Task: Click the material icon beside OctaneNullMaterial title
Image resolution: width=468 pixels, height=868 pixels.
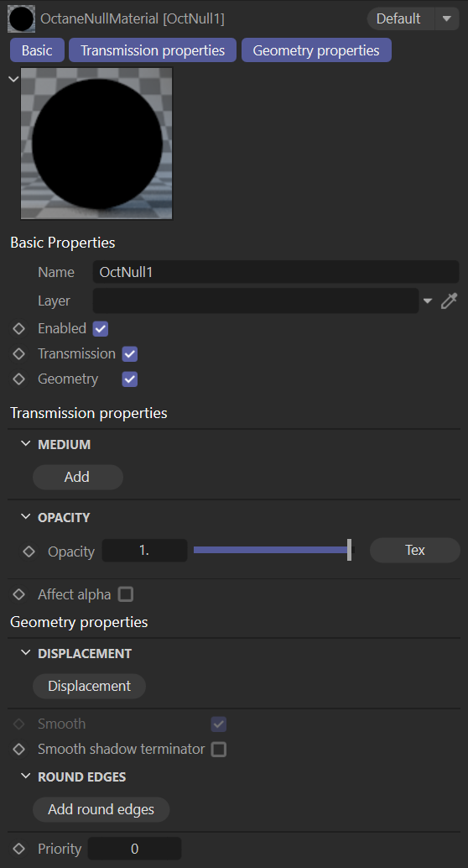Action: 22,18
